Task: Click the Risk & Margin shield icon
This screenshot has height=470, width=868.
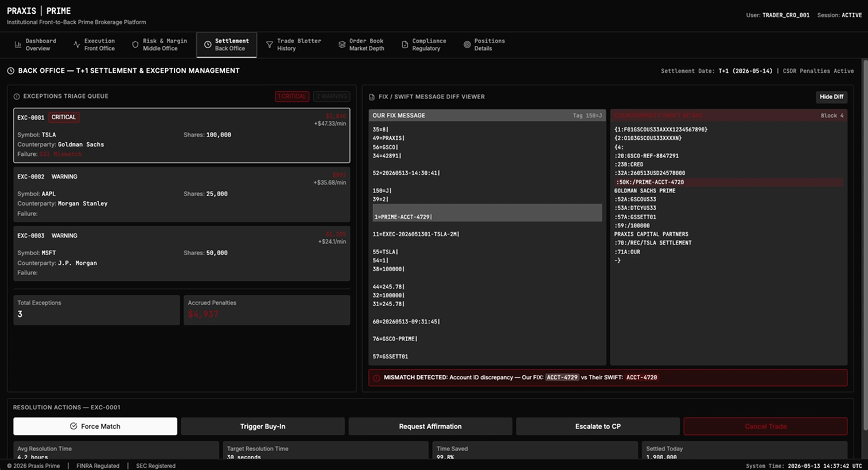Action: click(x=135, y=45)
